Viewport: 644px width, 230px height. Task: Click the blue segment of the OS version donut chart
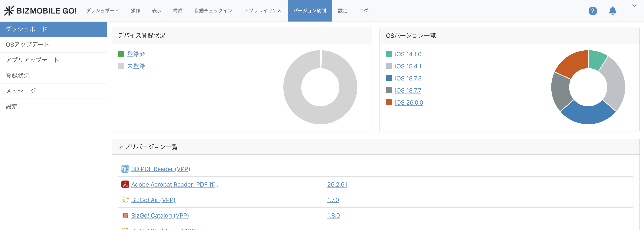coord(588,115)
